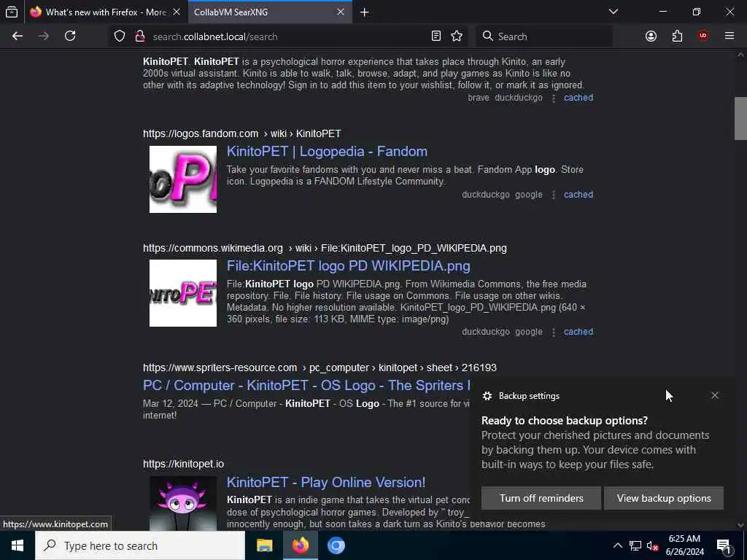Open the Firefox account menu
Screen dimensions: 747x560
651,36
